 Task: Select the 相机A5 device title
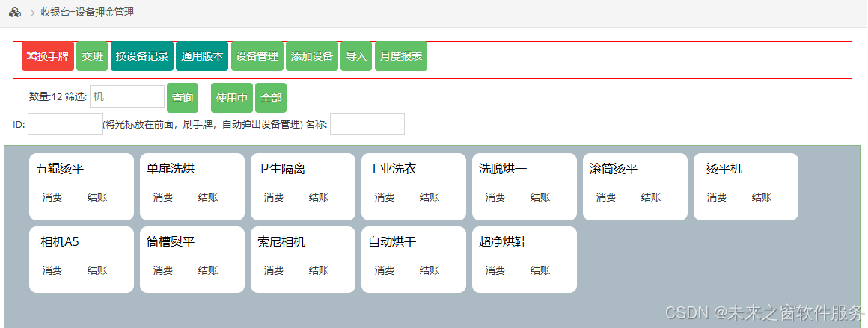60,242
